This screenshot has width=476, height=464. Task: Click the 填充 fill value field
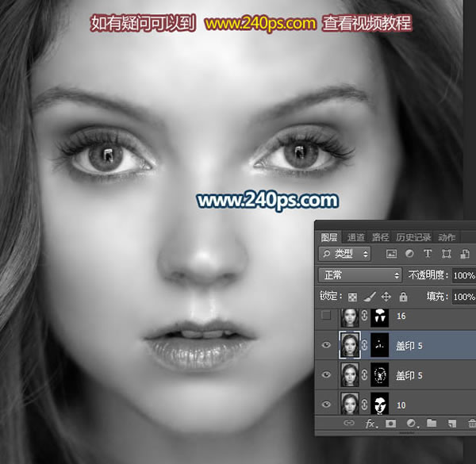464,297
